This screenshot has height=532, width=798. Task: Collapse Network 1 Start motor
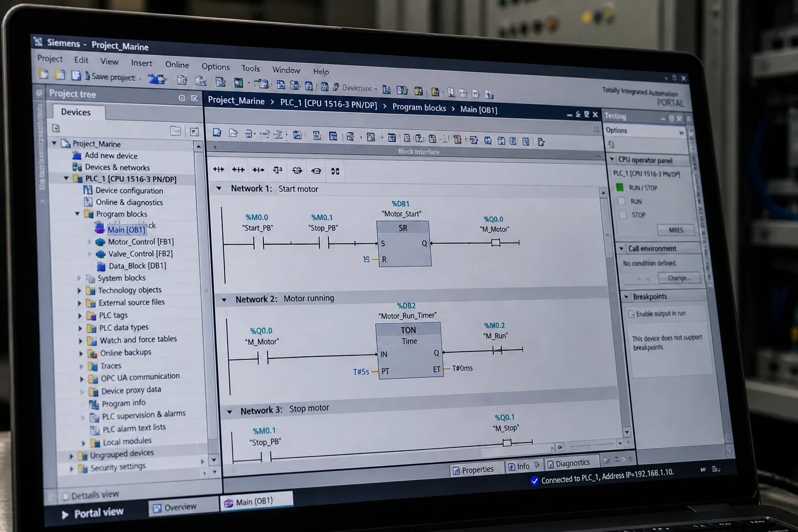[219, 188]
